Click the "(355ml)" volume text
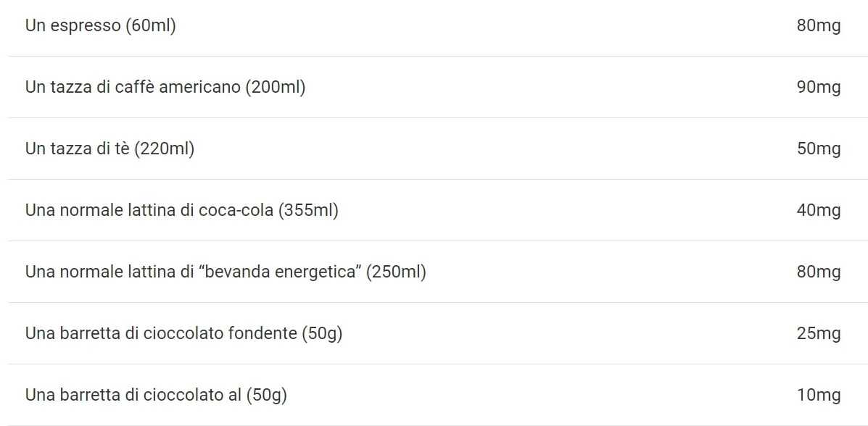 coord(308,211)
